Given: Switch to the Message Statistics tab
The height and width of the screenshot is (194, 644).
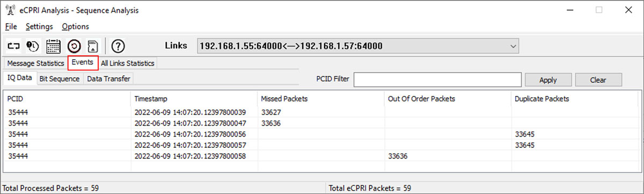Looking at the screenshot, I should (35, 63).
